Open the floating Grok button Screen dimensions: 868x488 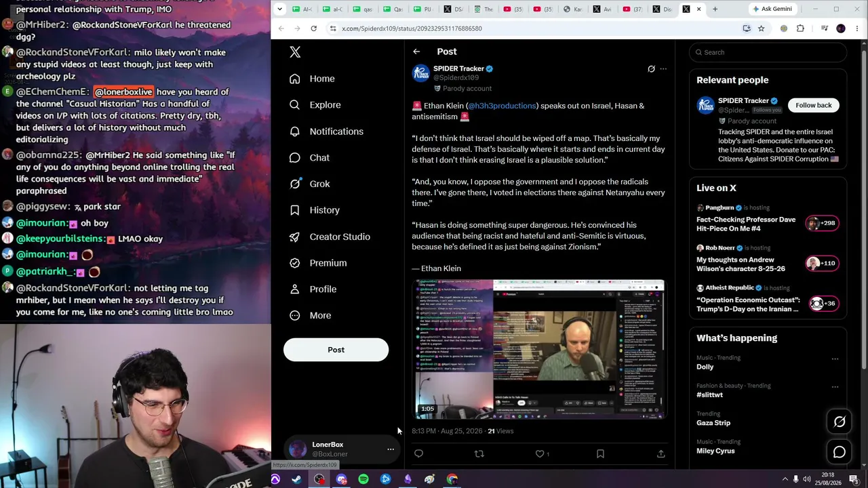click(840, 422)
